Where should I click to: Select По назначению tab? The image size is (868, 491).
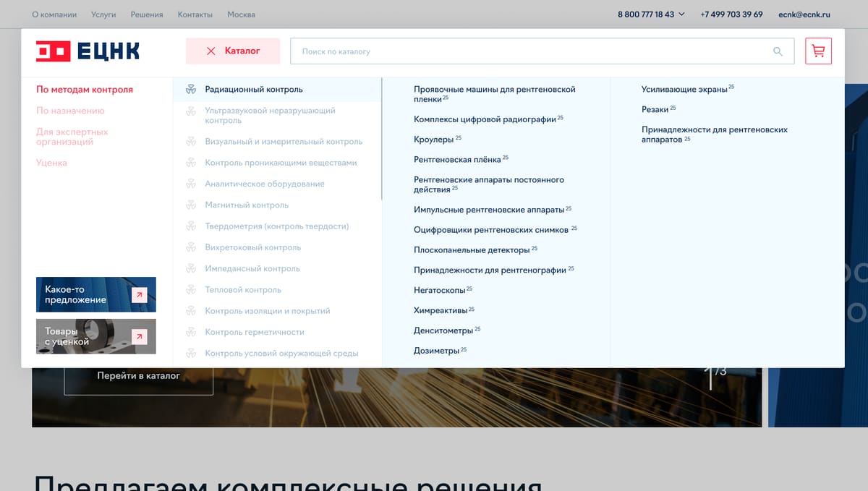tap(70, 111)
